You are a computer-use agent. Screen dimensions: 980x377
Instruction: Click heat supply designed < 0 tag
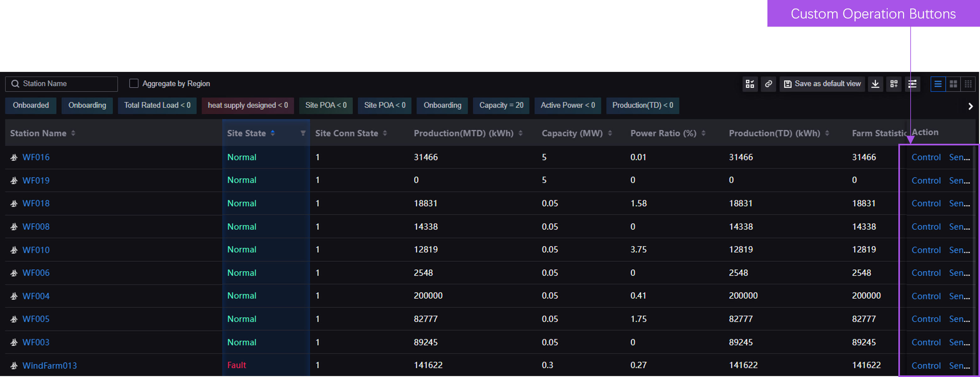coord(248,105)
